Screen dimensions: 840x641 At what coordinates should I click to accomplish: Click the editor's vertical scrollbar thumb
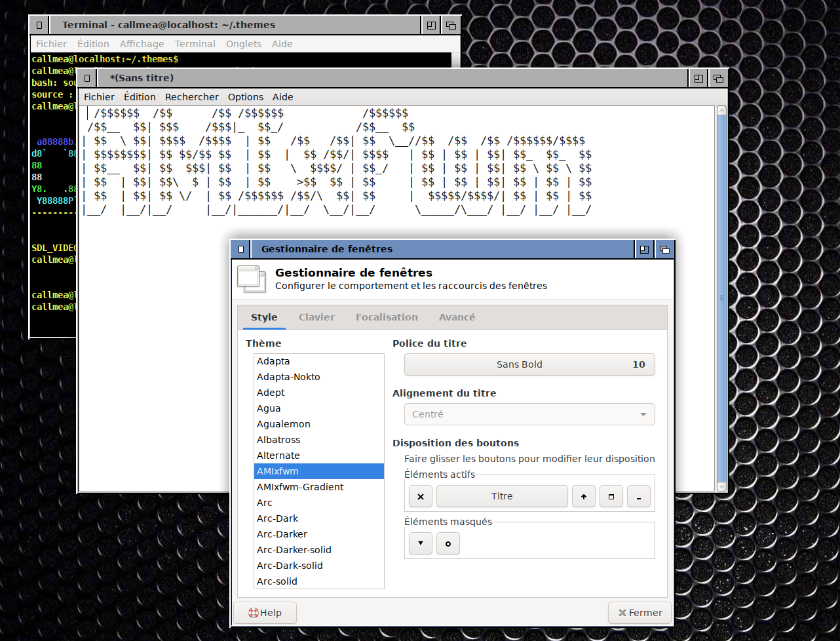(x=721, y=298)
